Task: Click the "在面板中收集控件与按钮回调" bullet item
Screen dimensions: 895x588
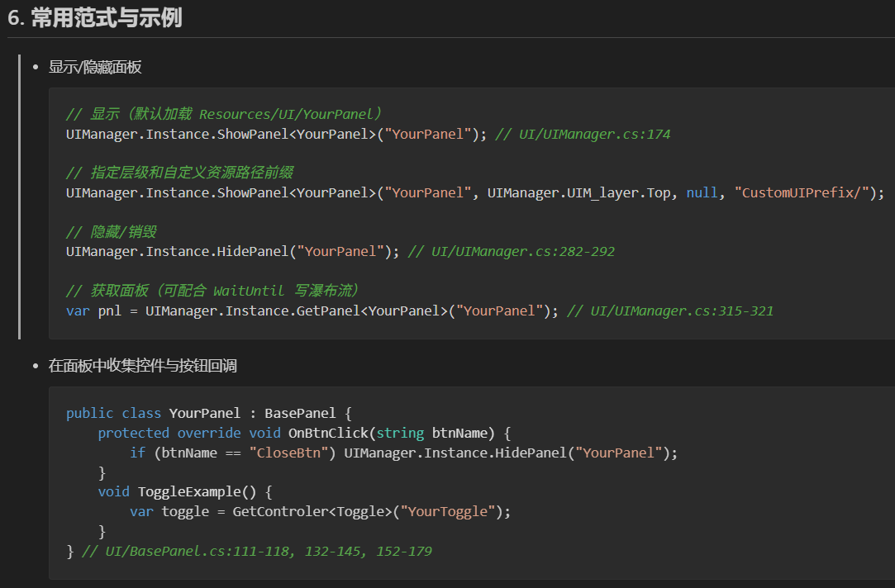Action: (x=143, y=365)
